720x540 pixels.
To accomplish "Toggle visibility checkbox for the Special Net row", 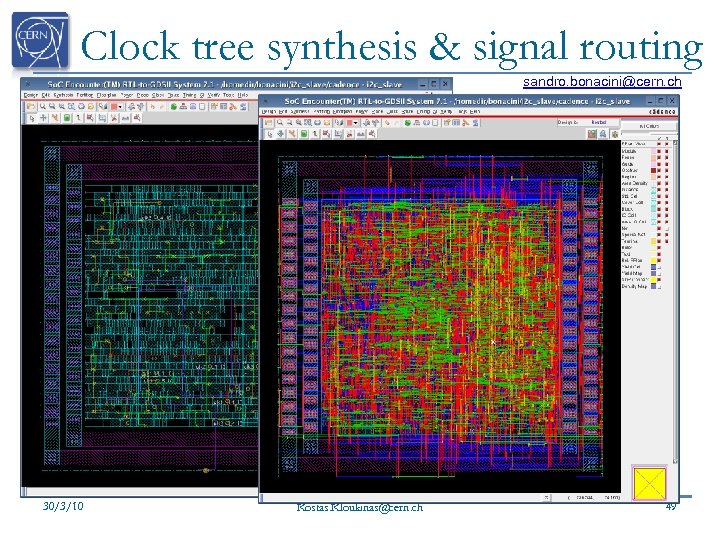I will point(659,235).
